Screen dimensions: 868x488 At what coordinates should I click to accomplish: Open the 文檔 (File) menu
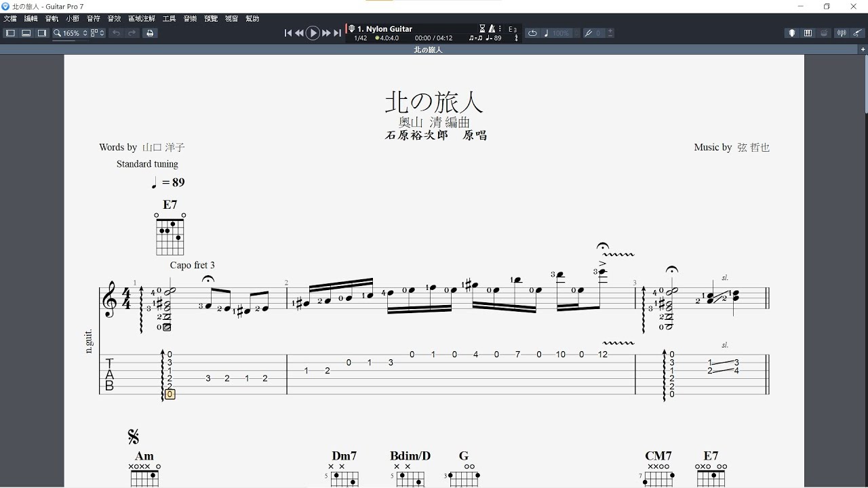[10, 19]
